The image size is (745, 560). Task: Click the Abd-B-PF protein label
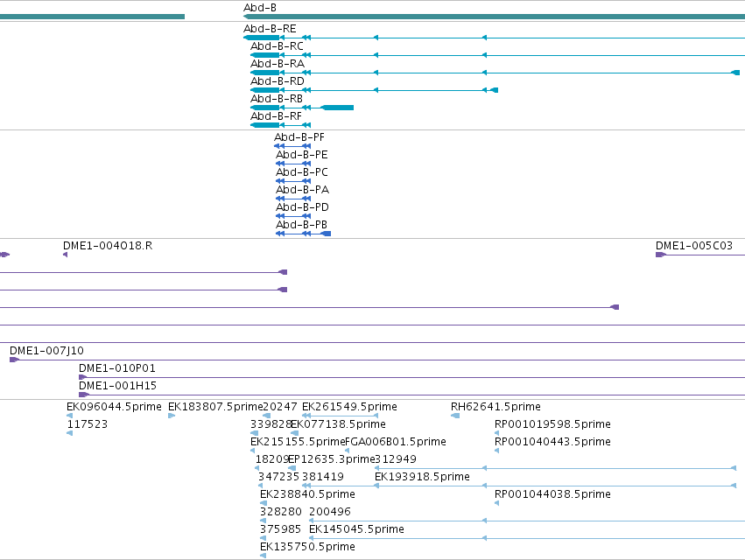[x=299, y=137]
